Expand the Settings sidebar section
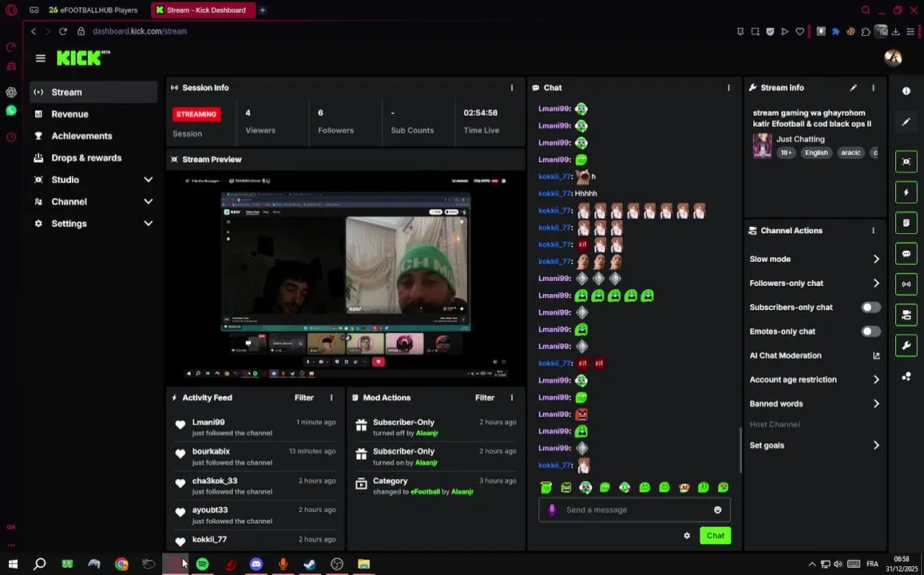The image size is (924, 575). click(x=93, y=224)
